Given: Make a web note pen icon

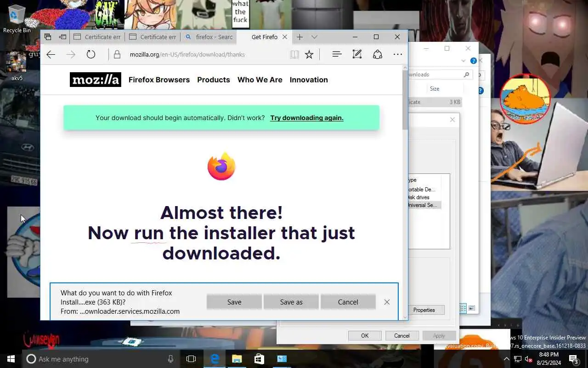Looking at the screenshot, I should (x=357, y=54).
